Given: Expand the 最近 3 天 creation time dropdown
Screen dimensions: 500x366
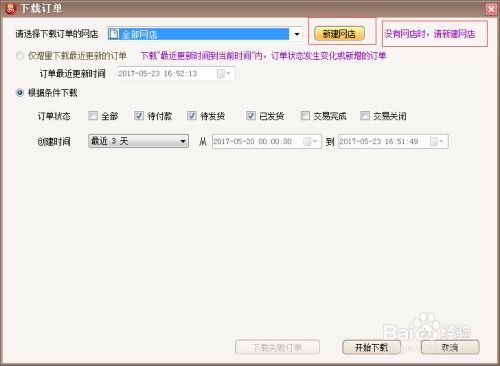Looking at the screenshot, I should (138, 141).
